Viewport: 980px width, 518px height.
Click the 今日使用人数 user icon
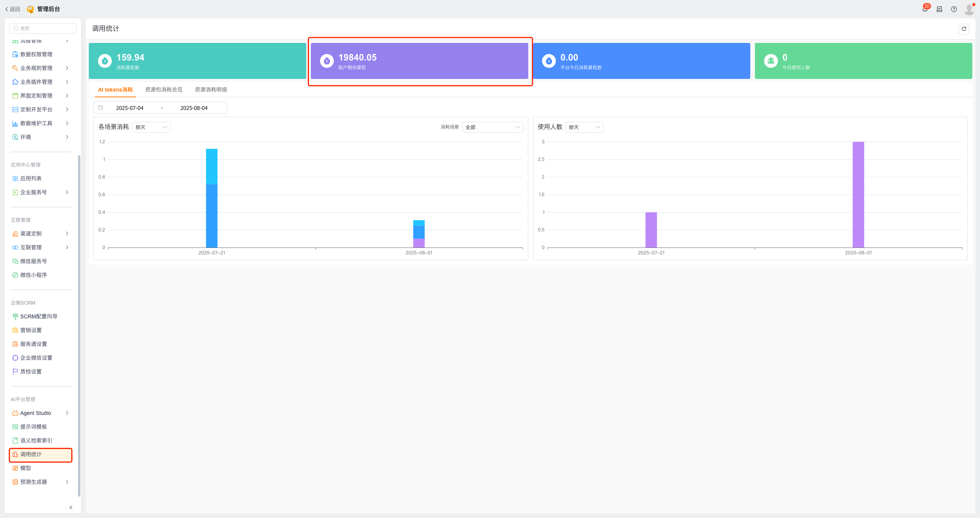pos(771,61)
